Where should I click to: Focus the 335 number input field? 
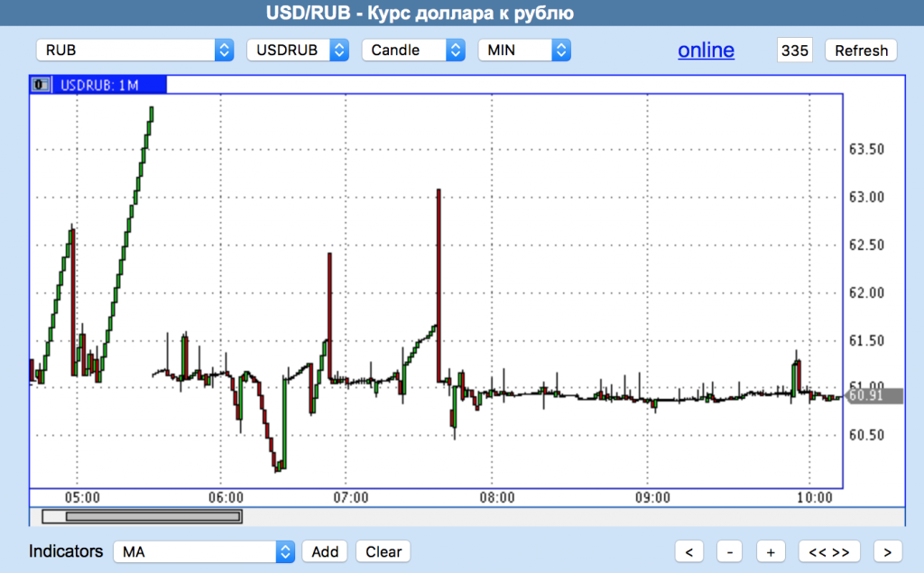point(794,51)
